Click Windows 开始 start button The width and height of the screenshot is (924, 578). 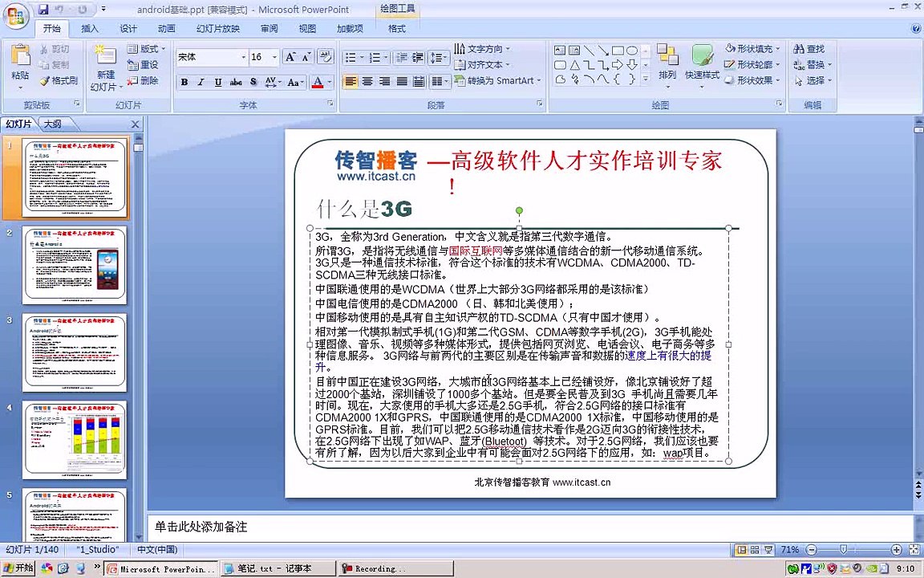(x=19, y=568)
